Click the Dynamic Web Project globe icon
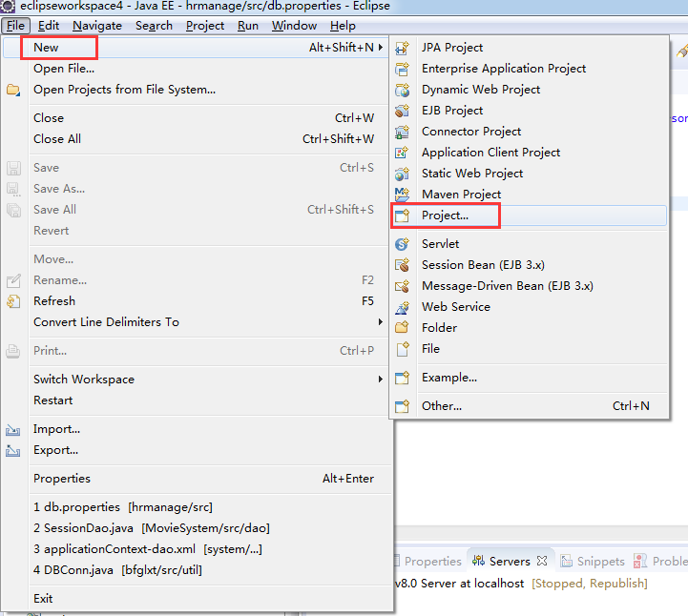The height and width of the screenshot is (616, 688). pos(402,90)
